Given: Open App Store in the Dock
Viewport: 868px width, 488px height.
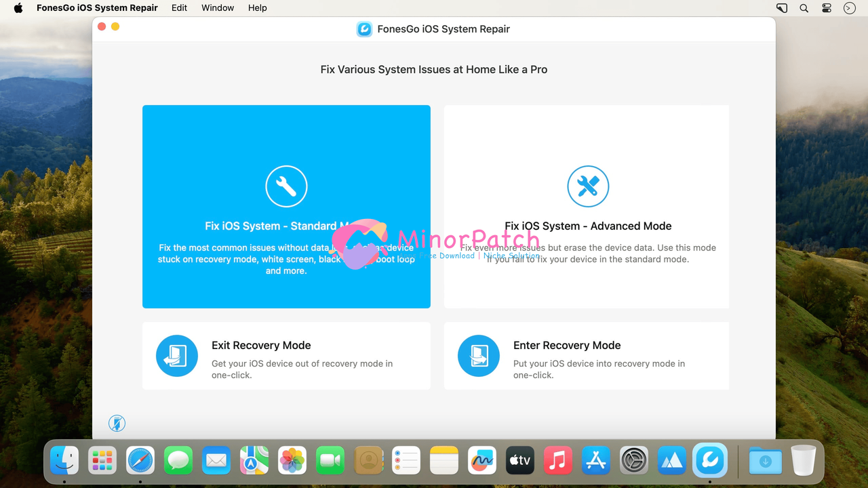Looking at the screenshot, I should (x=596, y=461).
